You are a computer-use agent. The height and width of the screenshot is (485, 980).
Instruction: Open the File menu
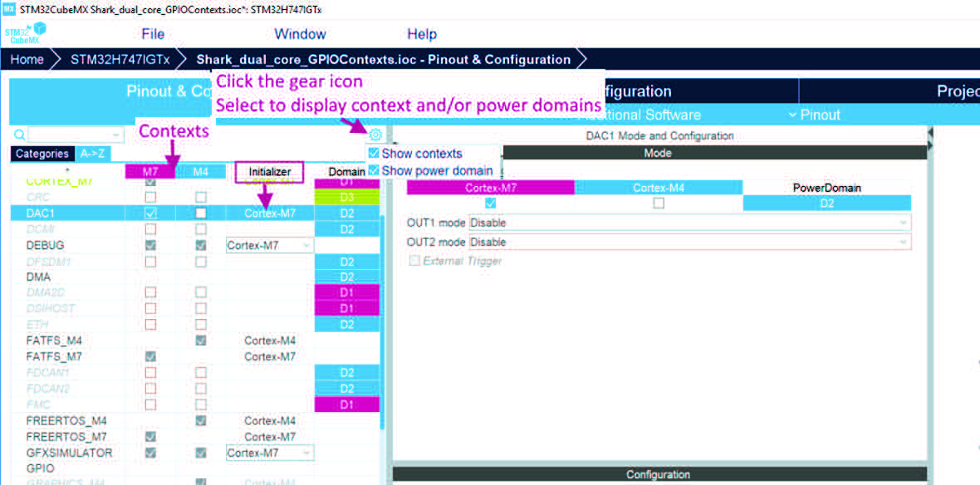click(x=153, y=34)
